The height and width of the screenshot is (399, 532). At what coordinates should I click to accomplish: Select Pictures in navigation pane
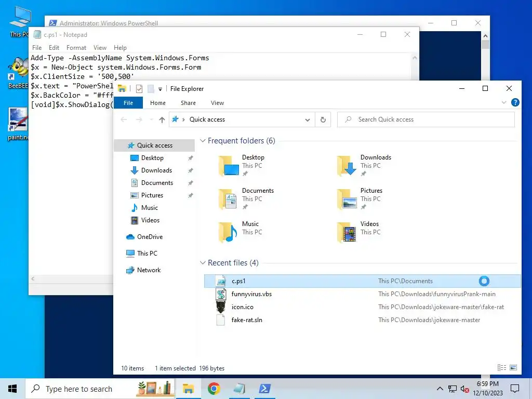(x=152, y=195)
